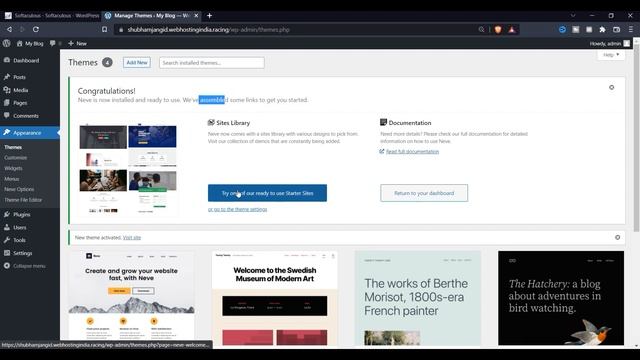640x360 pixels.
Task: Open Brave Rewards triangle icon
Action: click(512, 29)
